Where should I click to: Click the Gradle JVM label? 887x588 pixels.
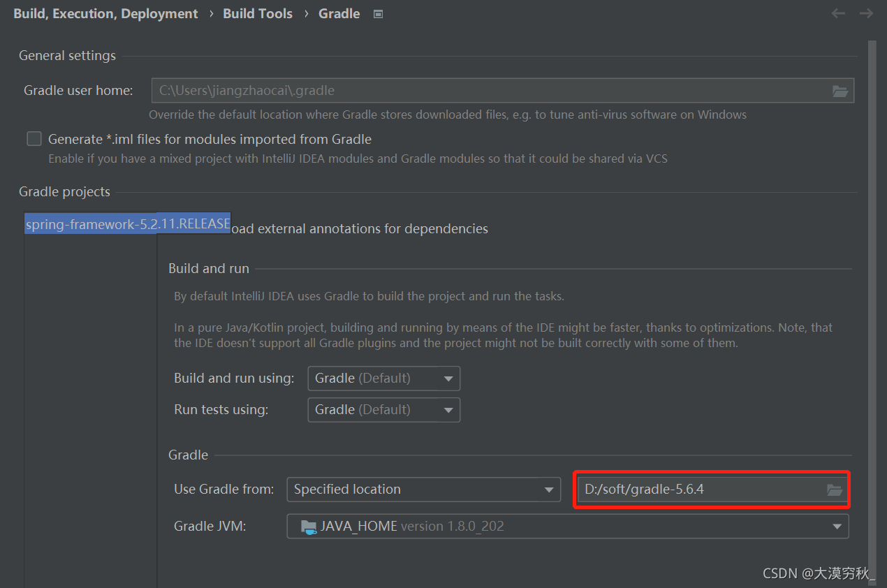pos(210,527)
